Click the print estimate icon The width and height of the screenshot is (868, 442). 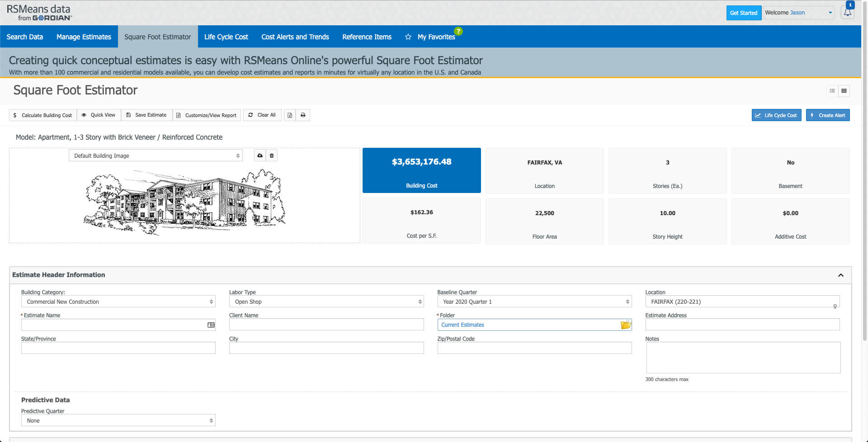click(303, 115)
